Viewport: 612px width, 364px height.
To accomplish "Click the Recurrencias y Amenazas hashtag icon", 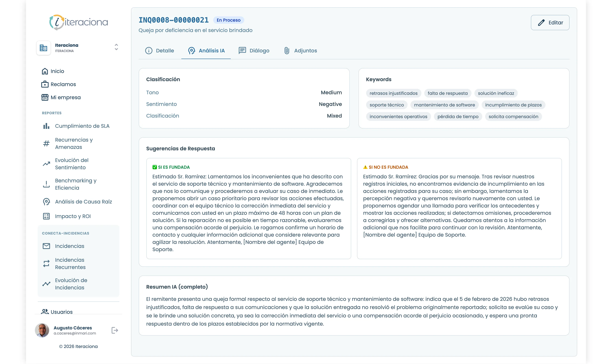I will pos(46,143).
